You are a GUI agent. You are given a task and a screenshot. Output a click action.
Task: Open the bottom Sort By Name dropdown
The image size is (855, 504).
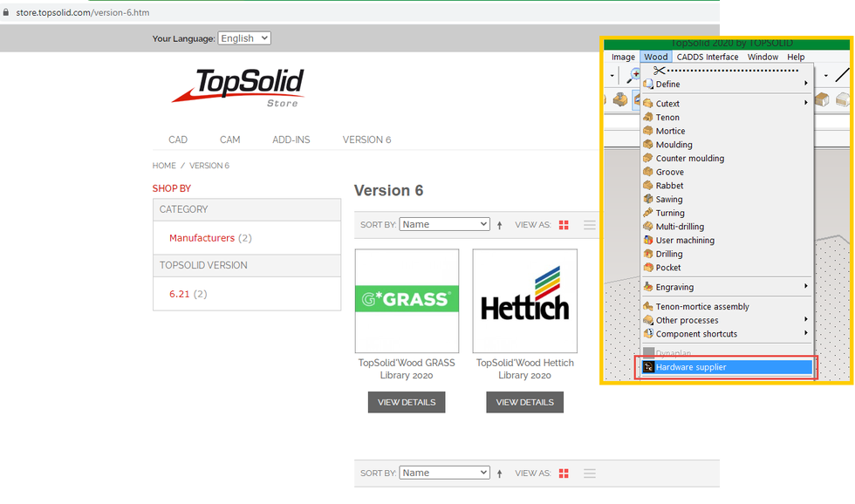coord(444,473)
